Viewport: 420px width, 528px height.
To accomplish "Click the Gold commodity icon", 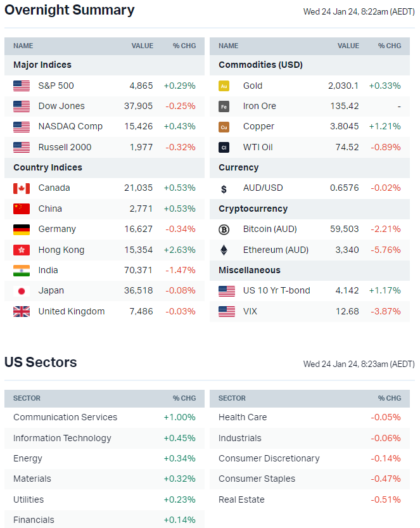I will (224, 86).
